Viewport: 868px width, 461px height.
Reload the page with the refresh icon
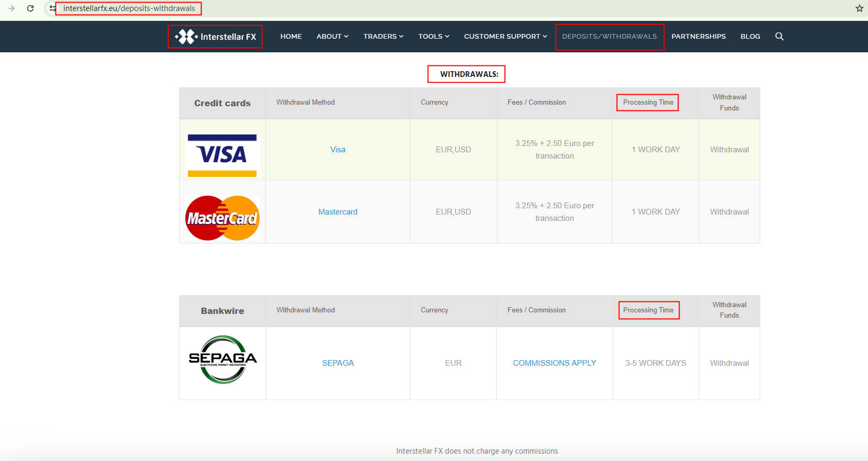[30, 8]
